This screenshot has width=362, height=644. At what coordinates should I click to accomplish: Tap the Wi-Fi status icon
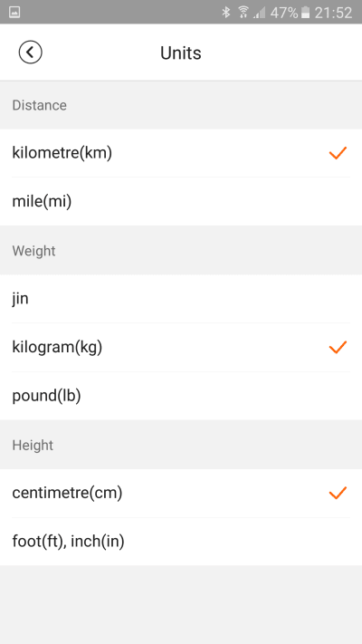(243, 13)
